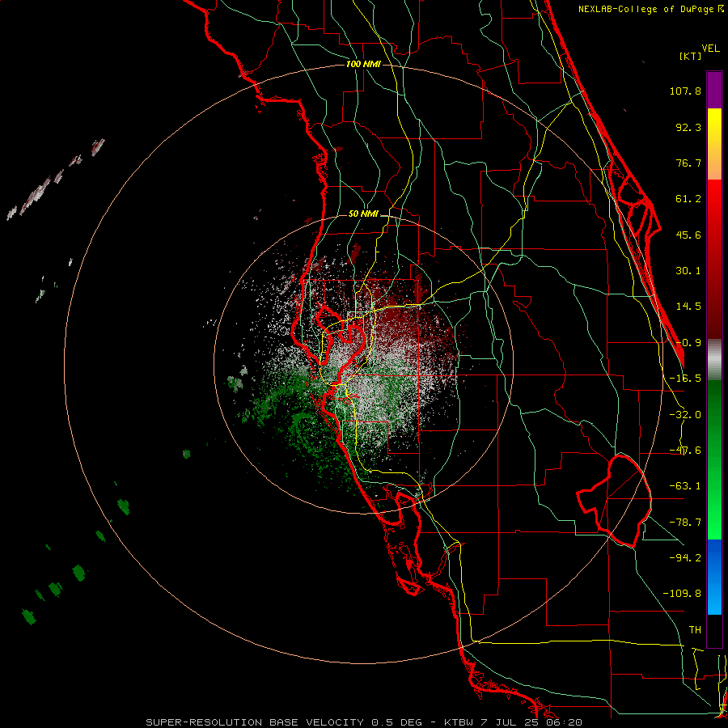Pick the red segment of the color bar
728x728 pixels.
[x=714, y=259]
